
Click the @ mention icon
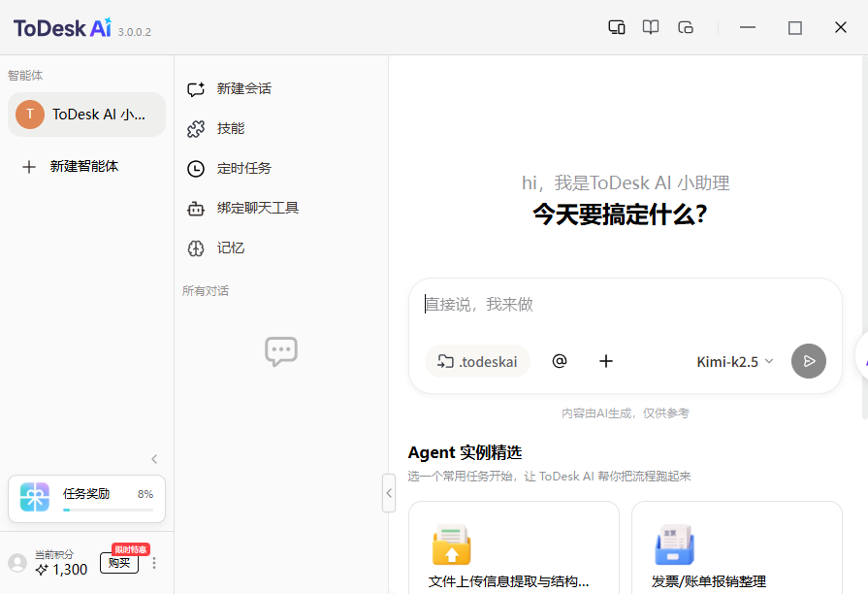[560, 361]
